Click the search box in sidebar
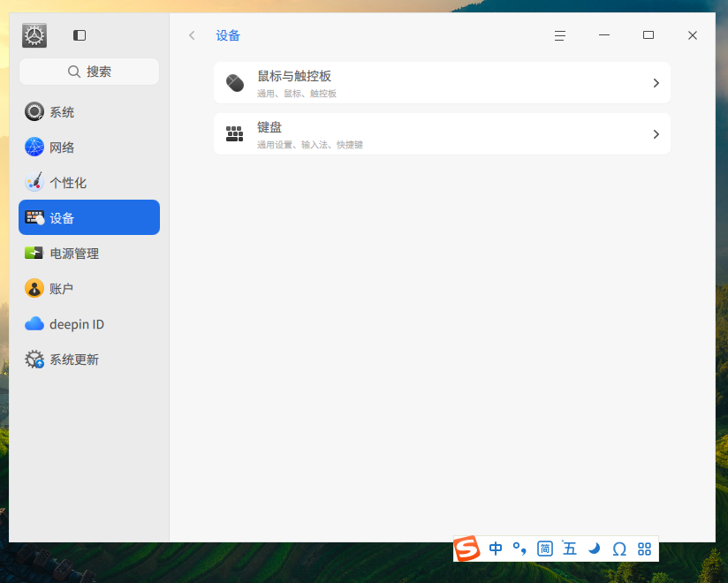This screenshot has height=583, width=728. [89, 72]
